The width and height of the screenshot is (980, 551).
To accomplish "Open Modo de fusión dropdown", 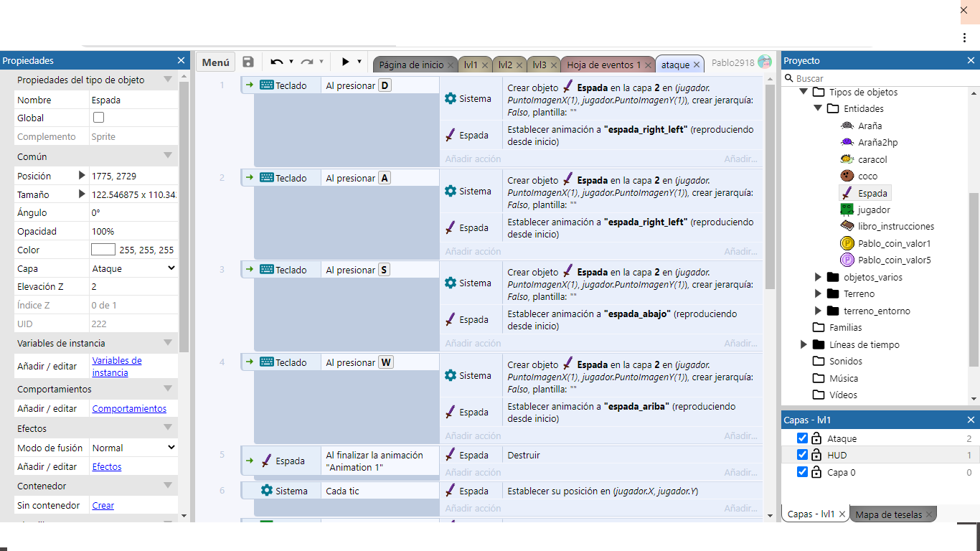I will coord(133,448).
